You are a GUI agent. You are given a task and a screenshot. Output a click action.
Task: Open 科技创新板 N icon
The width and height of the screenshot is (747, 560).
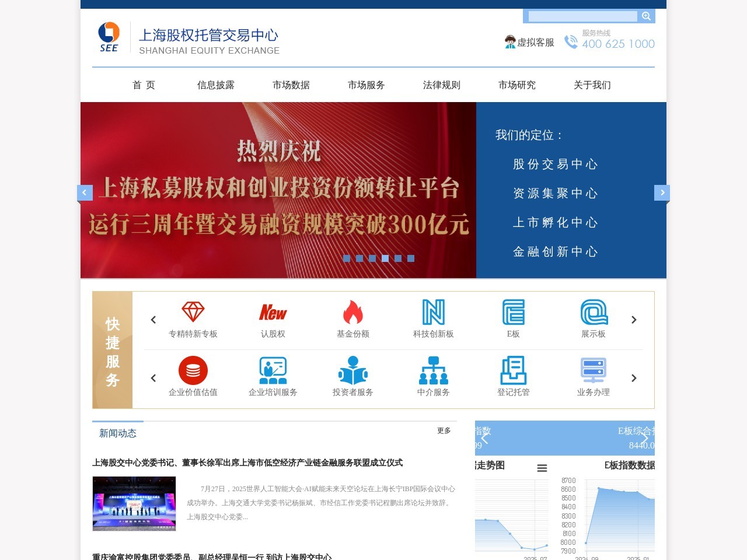tap(434, 312)
